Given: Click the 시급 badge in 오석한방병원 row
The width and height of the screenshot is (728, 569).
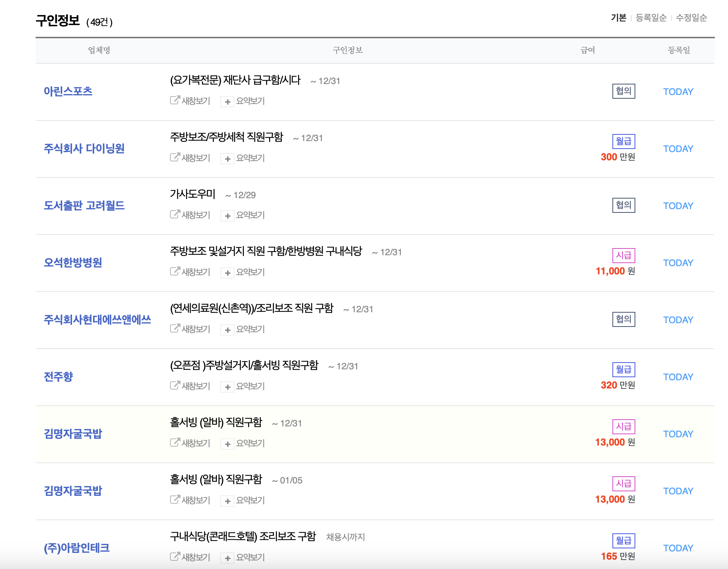Looking at the screenshot, I should click(x=624, y=256).
